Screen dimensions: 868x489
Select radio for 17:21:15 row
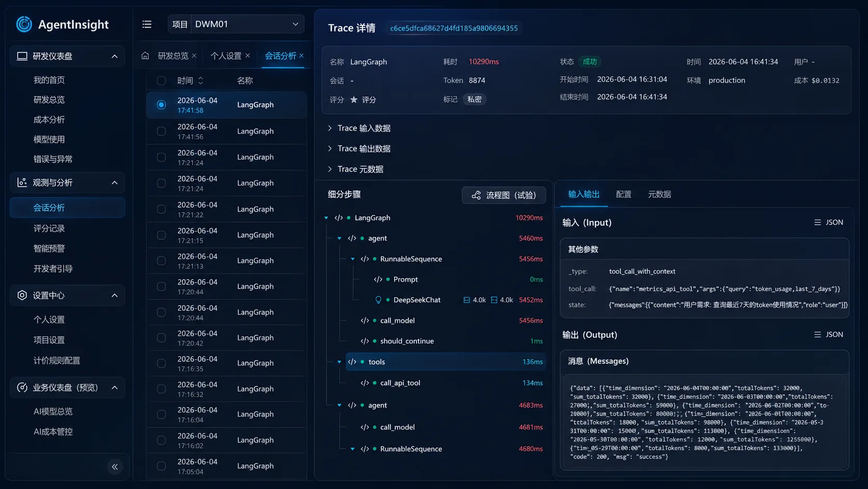pyautogui.click(x=161, y=235)
